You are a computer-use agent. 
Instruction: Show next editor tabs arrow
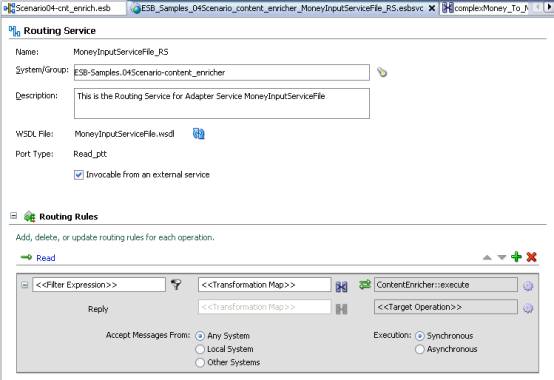click(x=549, y=7)
